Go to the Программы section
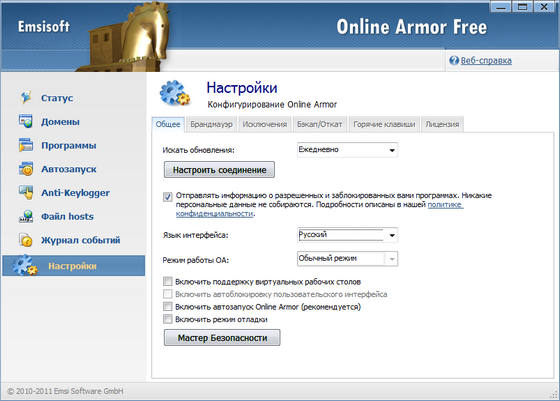Viewport: 560px width, 401px height. pos(69,146)
